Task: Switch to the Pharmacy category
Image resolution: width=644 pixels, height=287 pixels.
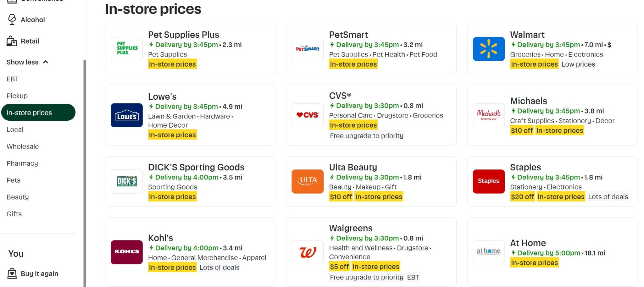Action: 22,163
